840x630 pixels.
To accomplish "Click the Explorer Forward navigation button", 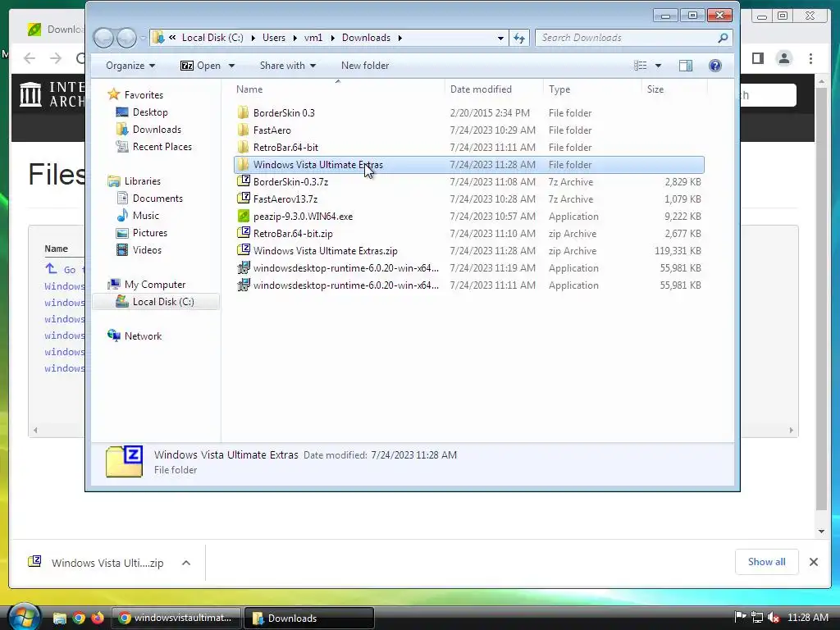I will pos(126,38).
